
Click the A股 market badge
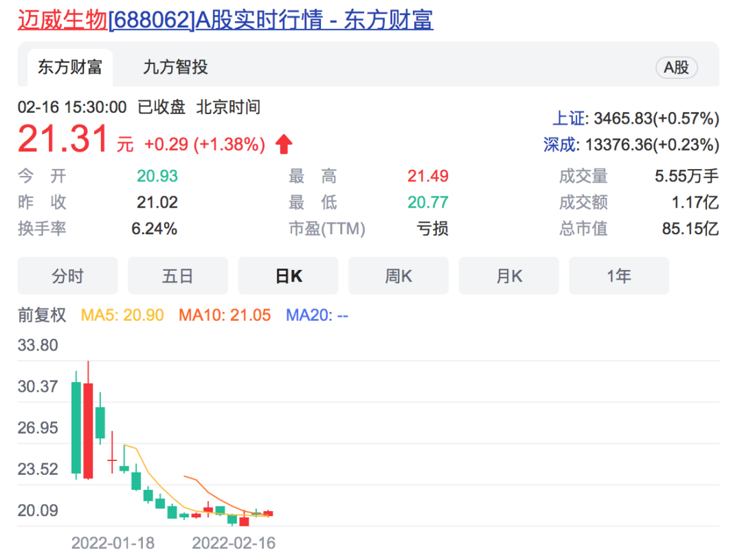pos(676,67)
